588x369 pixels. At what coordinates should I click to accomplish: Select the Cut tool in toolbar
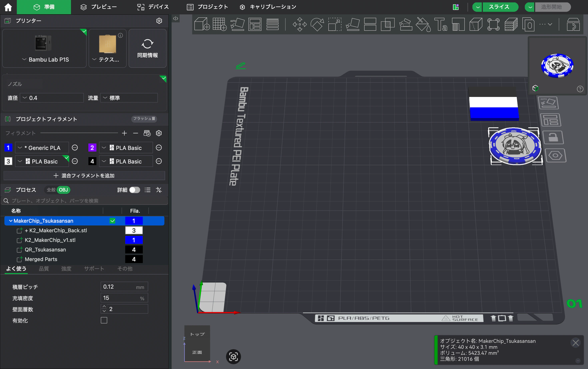tap(370, 24)
